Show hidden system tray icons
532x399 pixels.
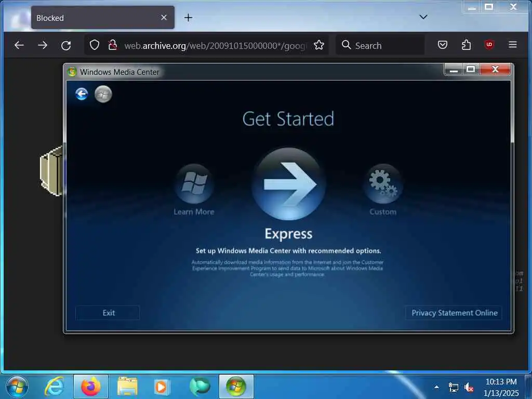pyautogui.click(x=436, y=387)
